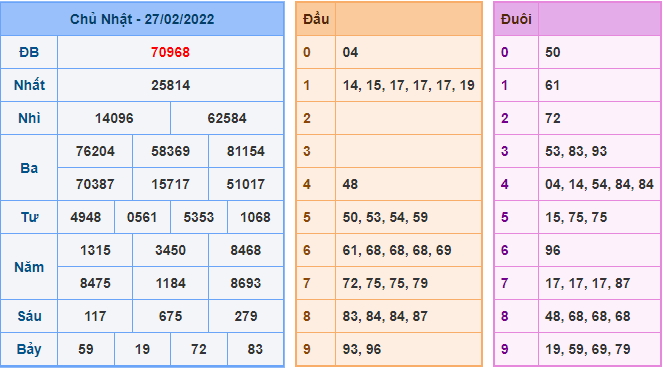Click the Nhì row label

click(29, 118)
